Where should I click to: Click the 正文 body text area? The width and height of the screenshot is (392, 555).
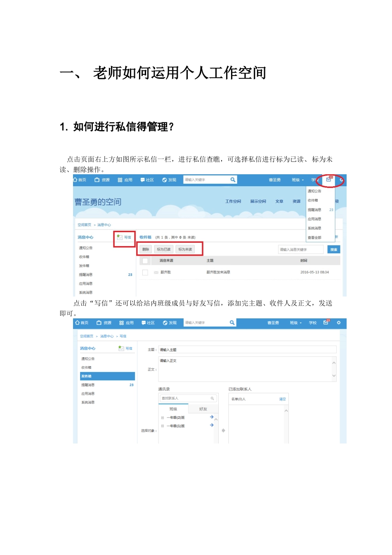point(248,369)
